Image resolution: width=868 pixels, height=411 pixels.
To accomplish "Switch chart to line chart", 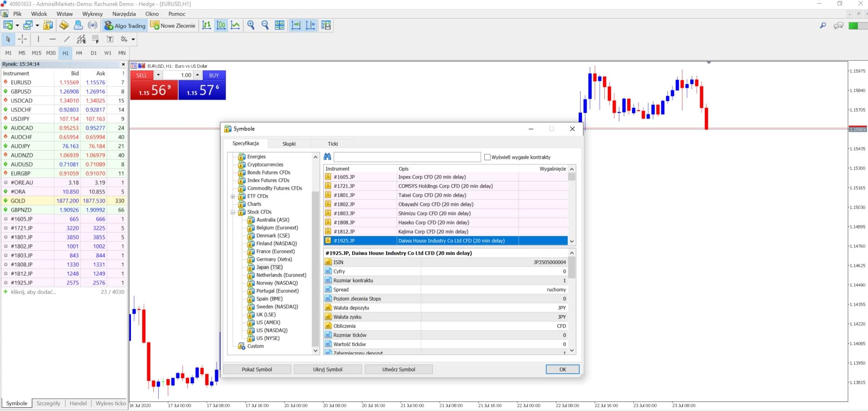I will [235, 25].
